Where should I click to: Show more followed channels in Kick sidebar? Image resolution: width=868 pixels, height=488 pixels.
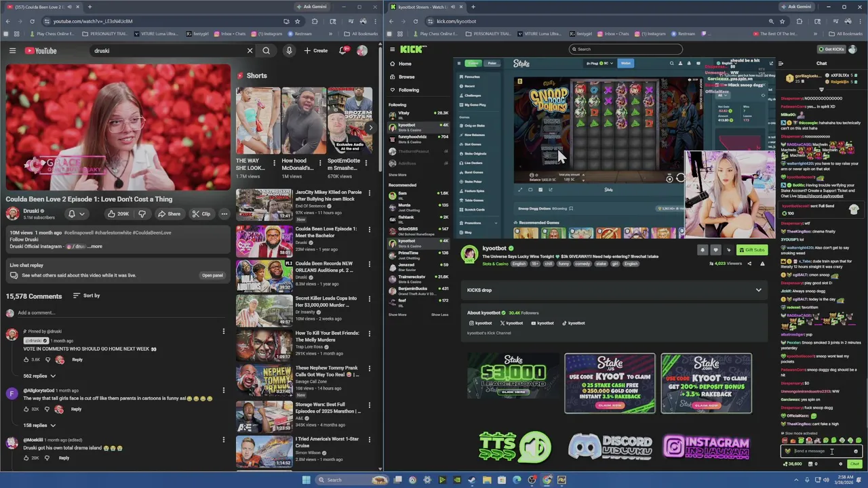[x=397, y=175]
